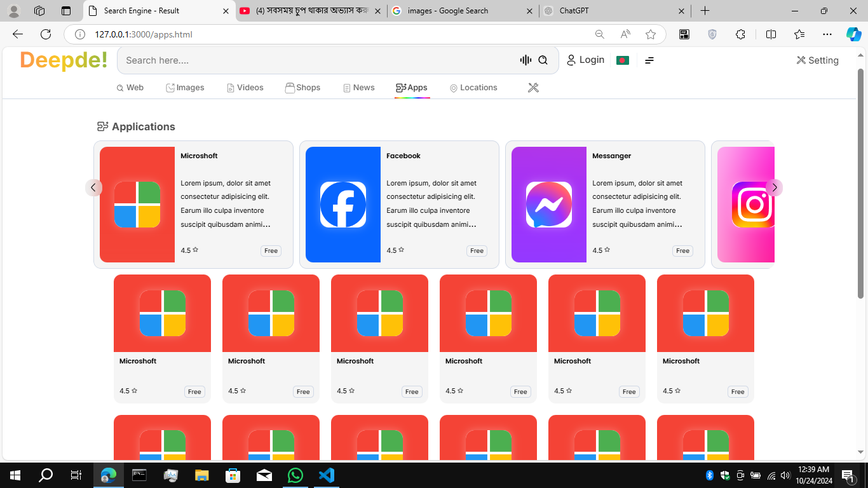Open a new browser tab with the plus button

click(x=705, y=11)
